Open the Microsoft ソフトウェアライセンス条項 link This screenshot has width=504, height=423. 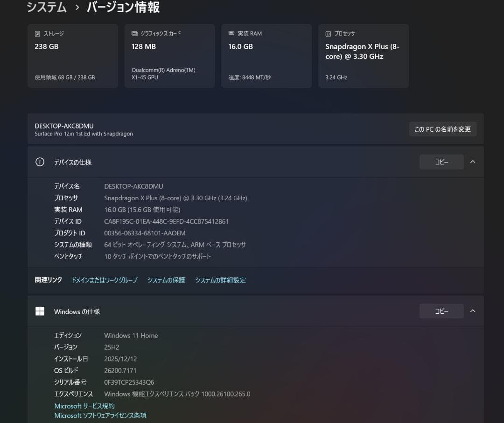(100, 416)
